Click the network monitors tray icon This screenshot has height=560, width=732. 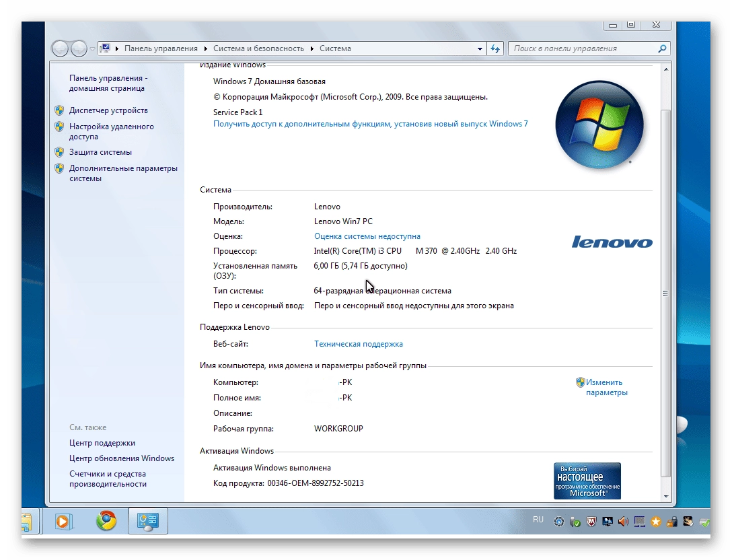[608, 522]
